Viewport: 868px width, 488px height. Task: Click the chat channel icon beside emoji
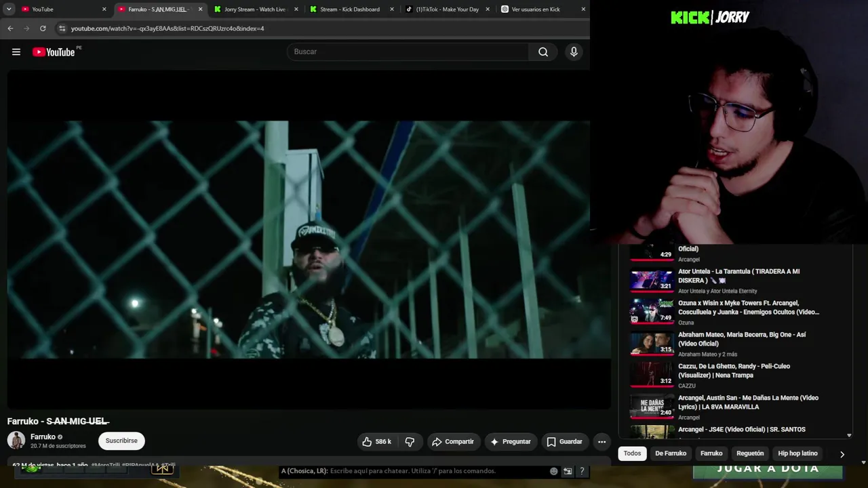(x=568, y=471)
